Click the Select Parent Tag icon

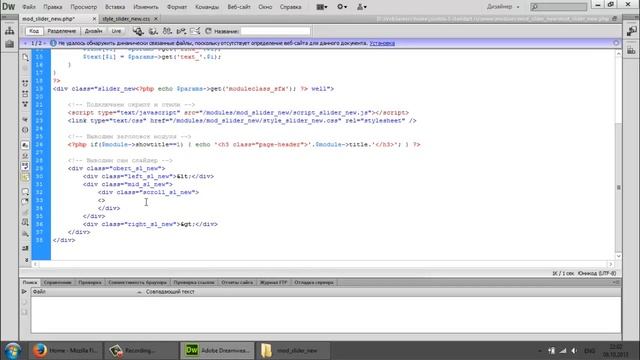click(x=25, y=120)
